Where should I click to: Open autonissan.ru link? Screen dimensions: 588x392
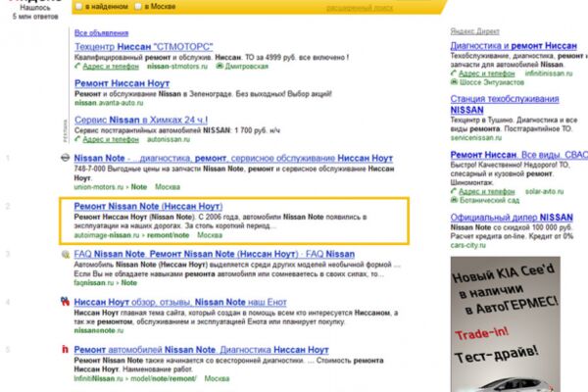pyautogui.click(x=169, y=139)
